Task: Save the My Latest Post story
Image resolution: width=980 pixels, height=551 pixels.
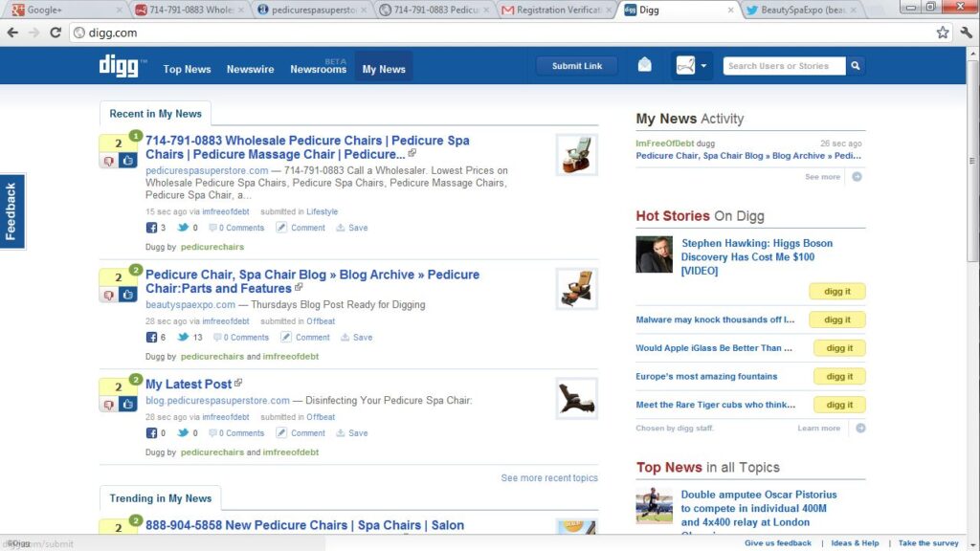Action: click(352, 433)
